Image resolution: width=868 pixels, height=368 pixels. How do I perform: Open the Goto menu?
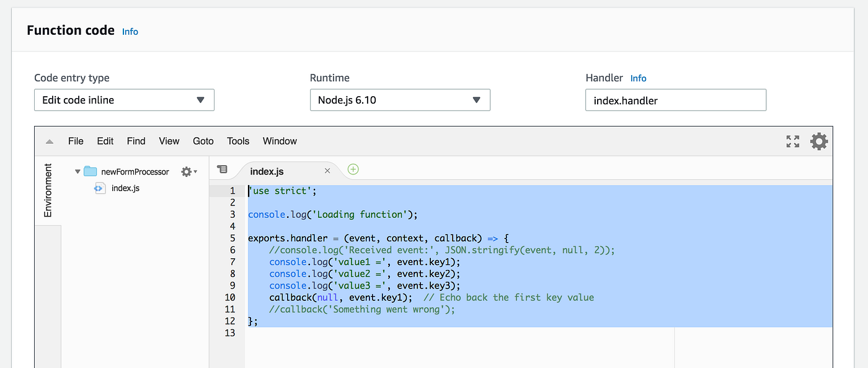[203, 141]
